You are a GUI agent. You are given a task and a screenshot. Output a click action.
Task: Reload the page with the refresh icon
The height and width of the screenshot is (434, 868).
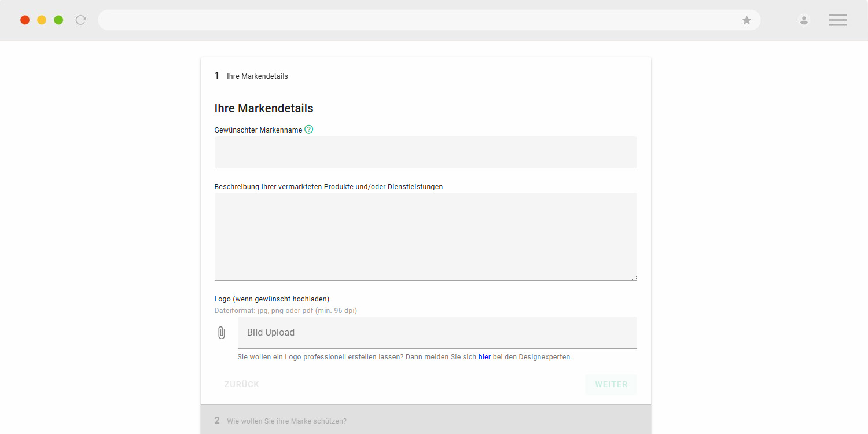point(81,20)
